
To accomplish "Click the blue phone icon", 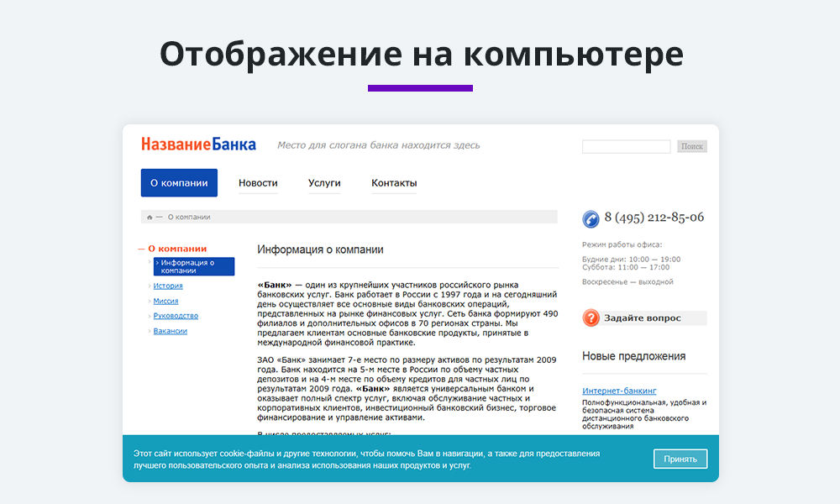I will coord(591,218).
